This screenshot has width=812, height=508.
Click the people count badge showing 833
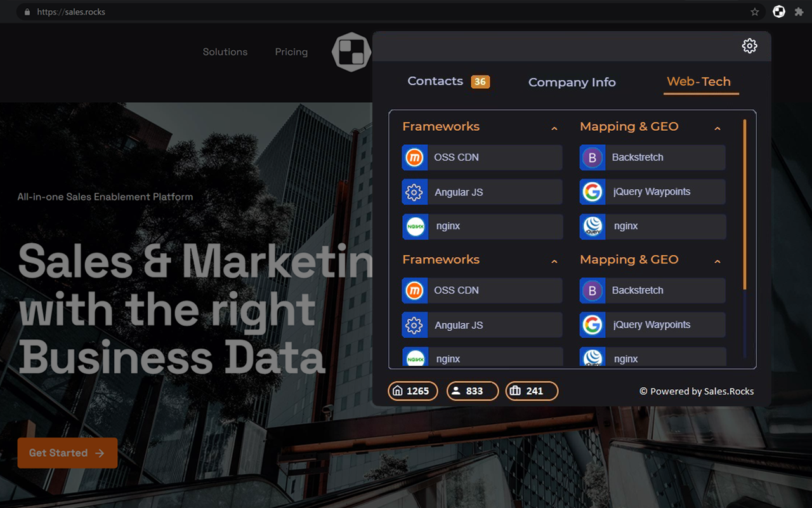coord(472,391)
